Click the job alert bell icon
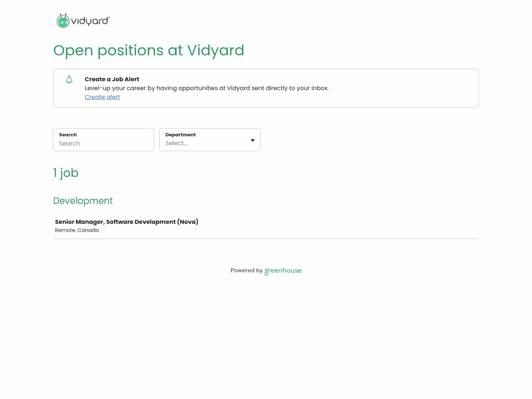 point(69,79)
